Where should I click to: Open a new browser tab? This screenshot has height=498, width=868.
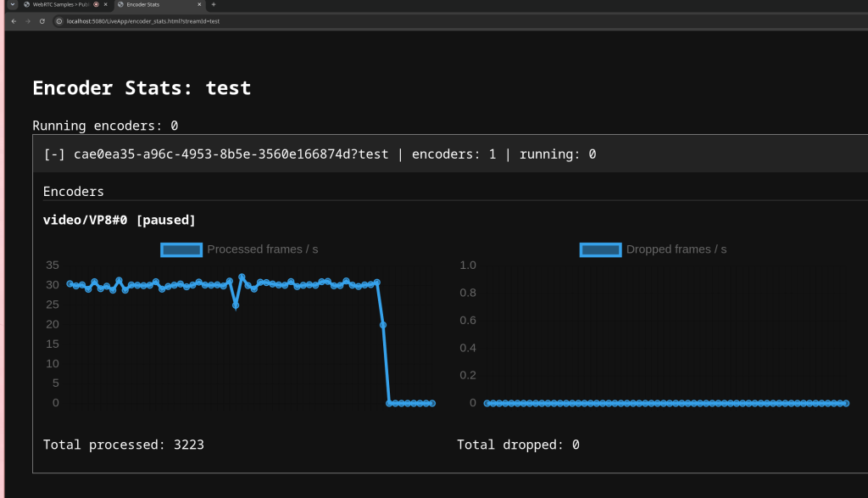tap(214, 4)
